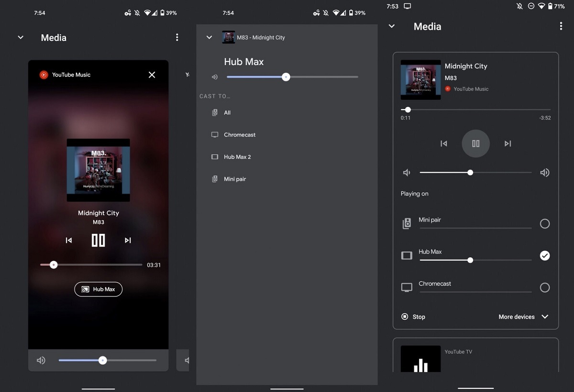Tap the Hub Max display icon on right card
Image resolution: width=574 pixels, height=392 pixels.
pyautogui.click(x=407, y=256)
